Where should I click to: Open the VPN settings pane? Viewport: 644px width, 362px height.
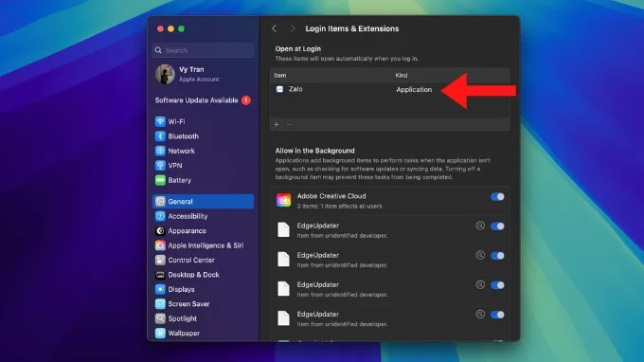tap(204, 166)
